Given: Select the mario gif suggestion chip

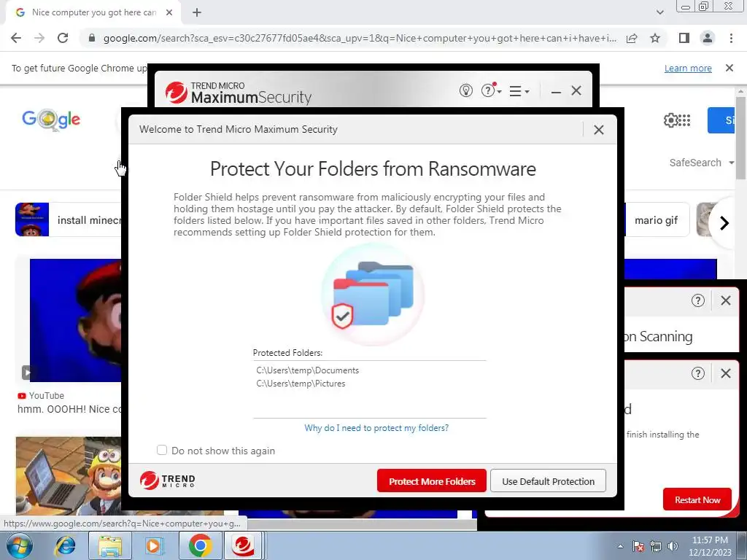Looking at the screenshot, I should click(657, 220).
